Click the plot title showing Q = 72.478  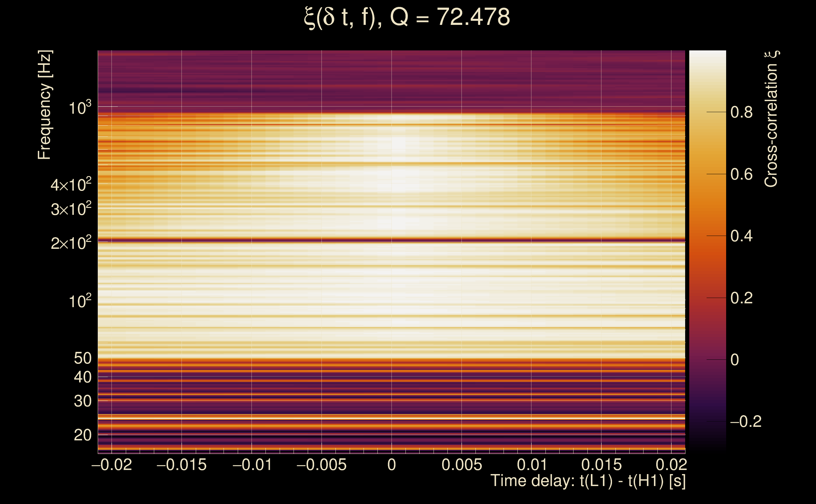pos(407,17)
